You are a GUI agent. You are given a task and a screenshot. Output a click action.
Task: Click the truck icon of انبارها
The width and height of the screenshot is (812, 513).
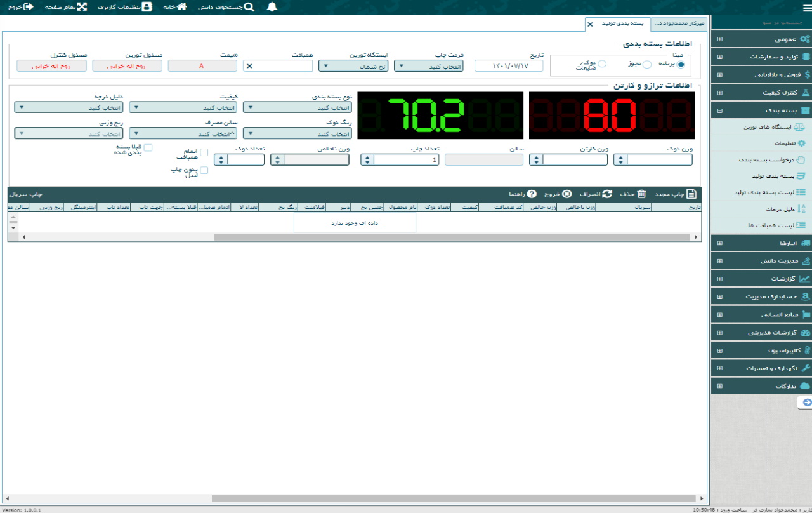click(x=806, y=243)
